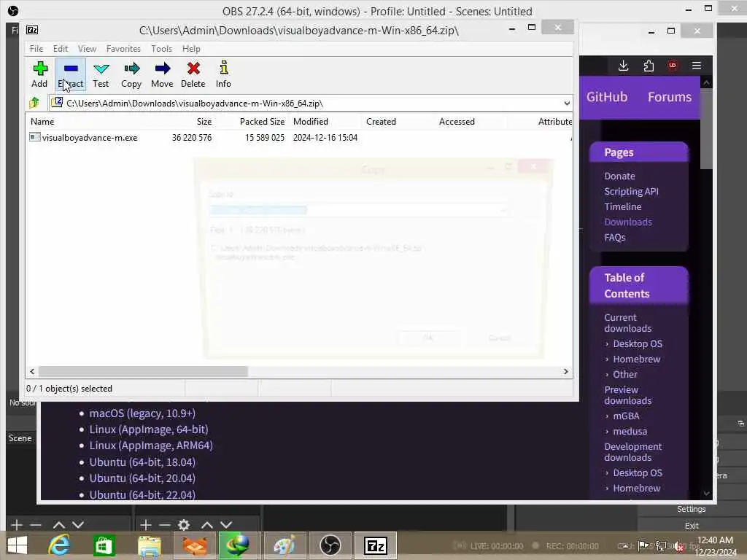Open the browser extensions puzzle icon
The height and width of the screenshot is (560, 747).
coord(649,66)
